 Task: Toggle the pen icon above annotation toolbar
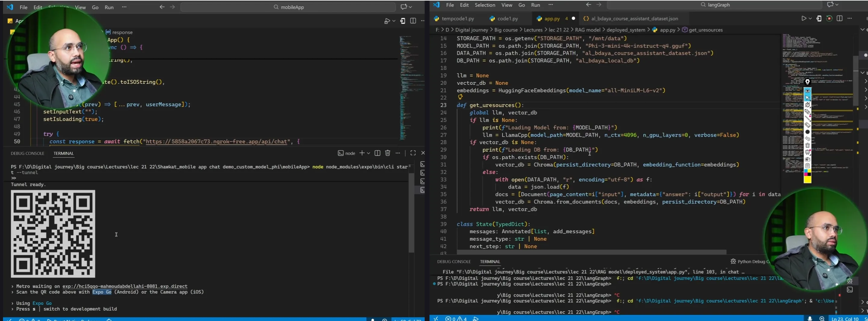(808, 82)
